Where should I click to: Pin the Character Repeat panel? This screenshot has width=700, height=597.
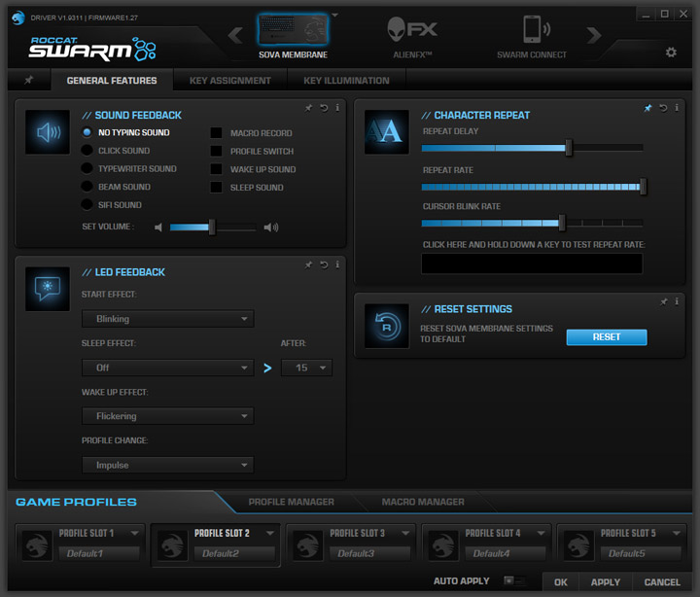647,108
